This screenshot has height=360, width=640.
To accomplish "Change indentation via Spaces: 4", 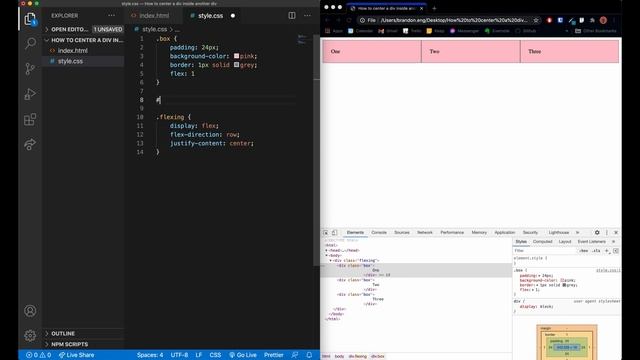I will click(150, 355).
